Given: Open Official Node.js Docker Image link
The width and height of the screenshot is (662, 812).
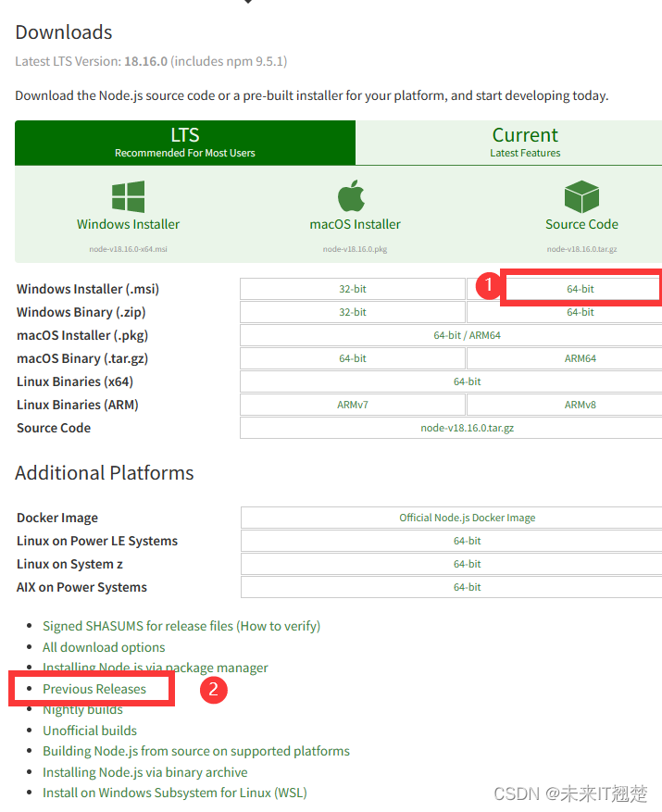Looking at the screenshot, I should (467, 518).
